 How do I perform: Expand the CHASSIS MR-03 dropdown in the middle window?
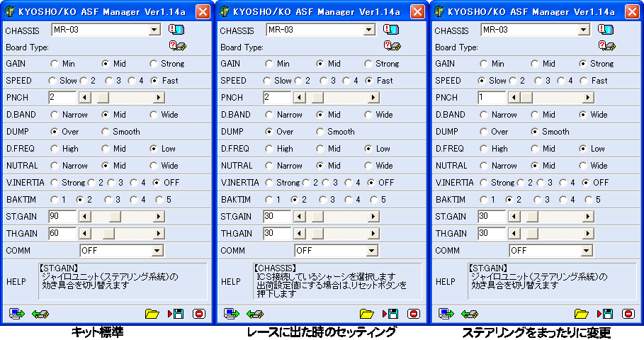click(369, 30)
